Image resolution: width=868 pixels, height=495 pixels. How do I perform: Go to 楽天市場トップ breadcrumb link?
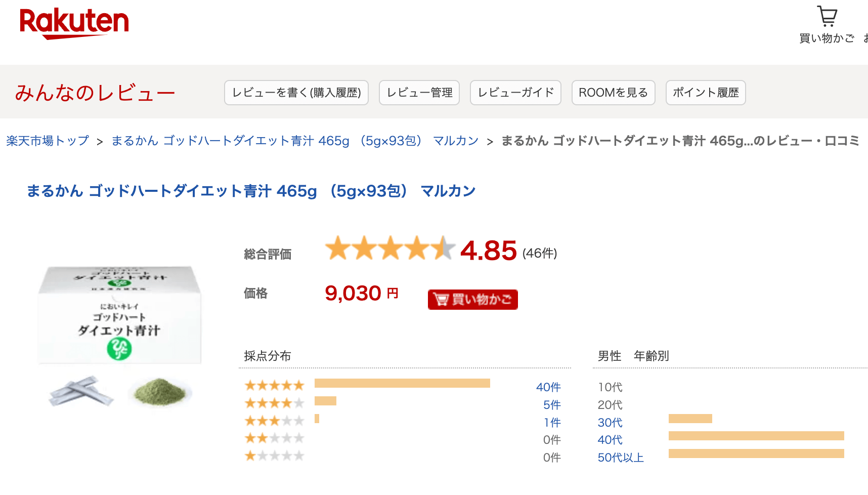[48, 141]
